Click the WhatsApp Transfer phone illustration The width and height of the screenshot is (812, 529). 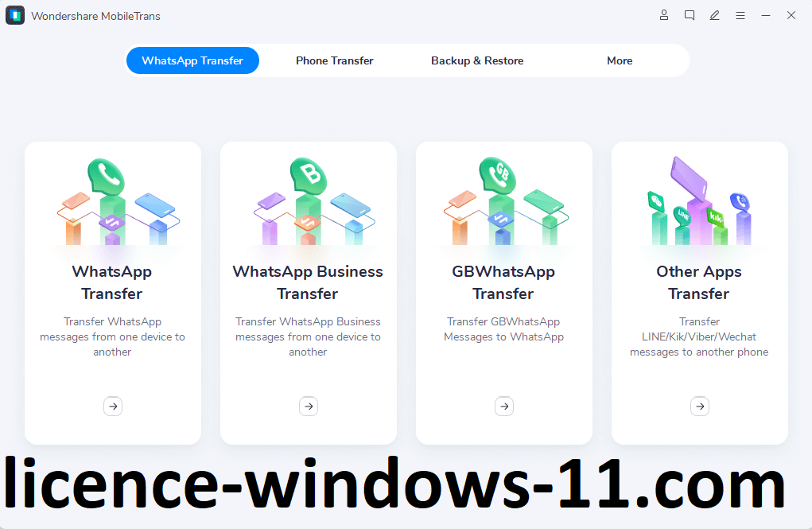(113, 203)
